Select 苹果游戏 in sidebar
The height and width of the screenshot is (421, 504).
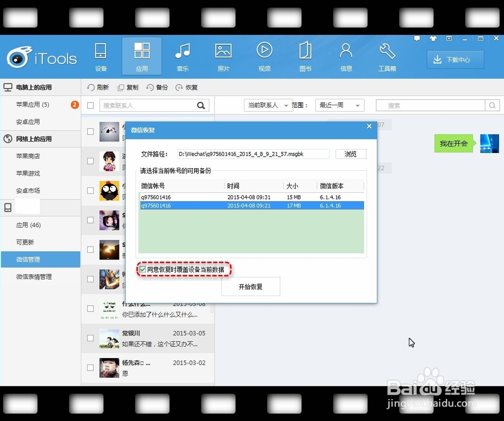[x=28, y=173]
